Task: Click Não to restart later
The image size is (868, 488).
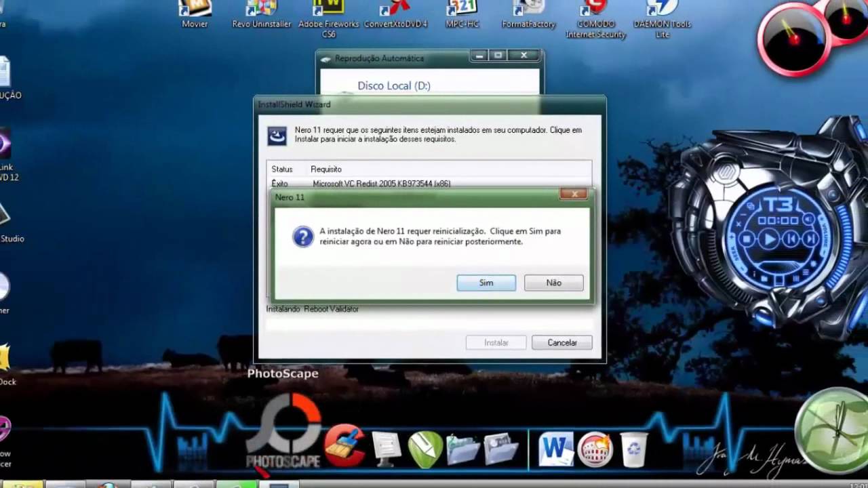Action: tap(553, 283)
